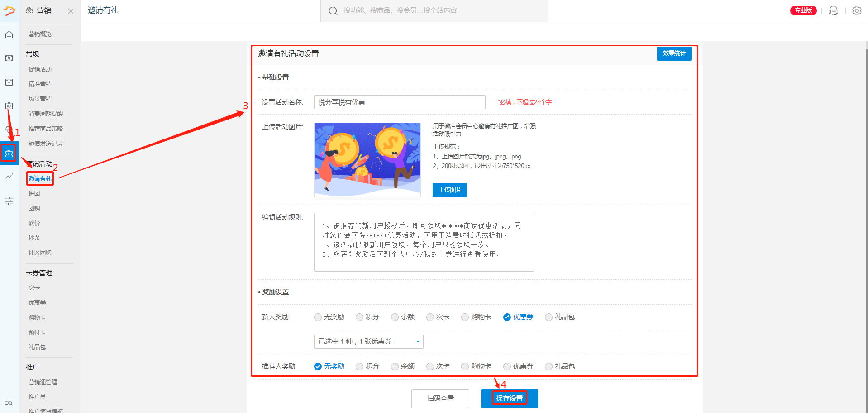Click the 上传图片 button

click(449, 190)
